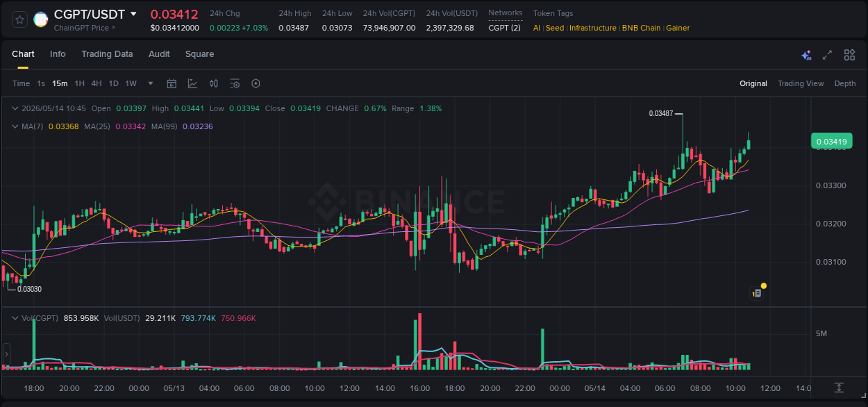
Task: Click the MA(25) indicator label
Action: [98, 126]
